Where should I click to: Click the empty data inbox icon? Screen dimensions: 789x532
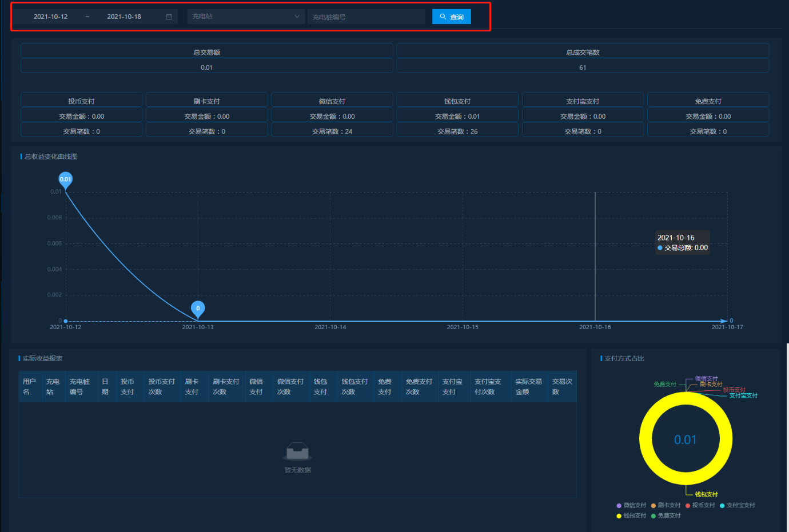click(297, 451)
